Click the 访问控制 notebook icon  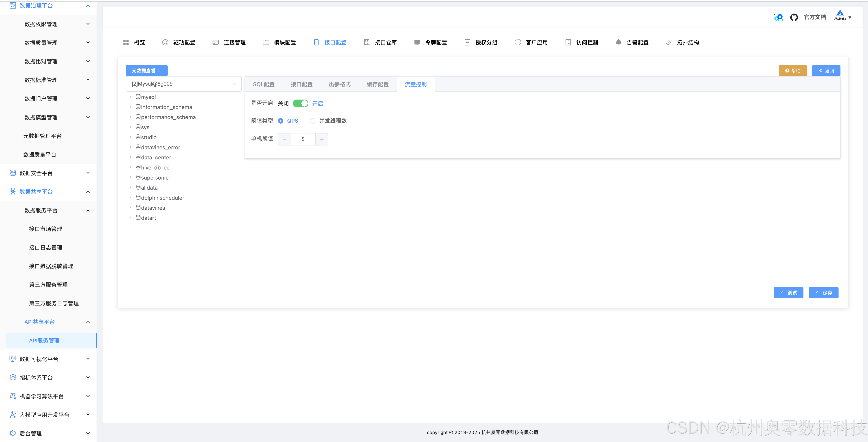point(568,42)
